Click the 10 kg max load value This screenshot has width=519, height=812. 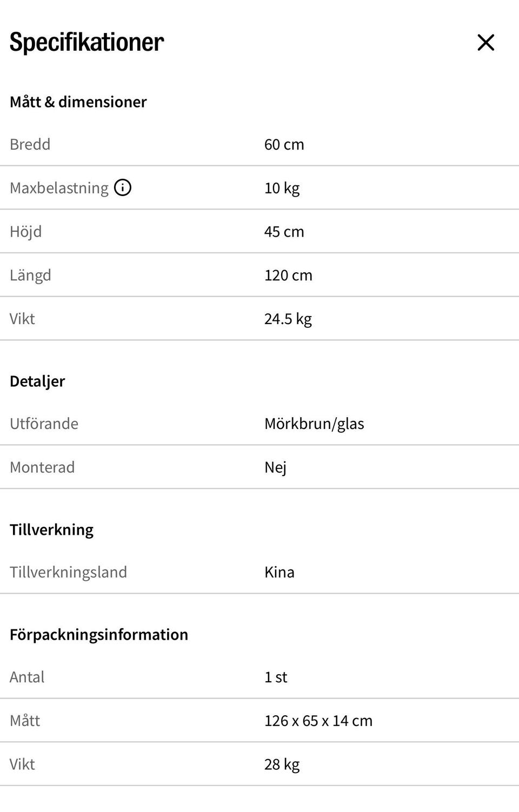pyautogui.click(x=282, y=188)
